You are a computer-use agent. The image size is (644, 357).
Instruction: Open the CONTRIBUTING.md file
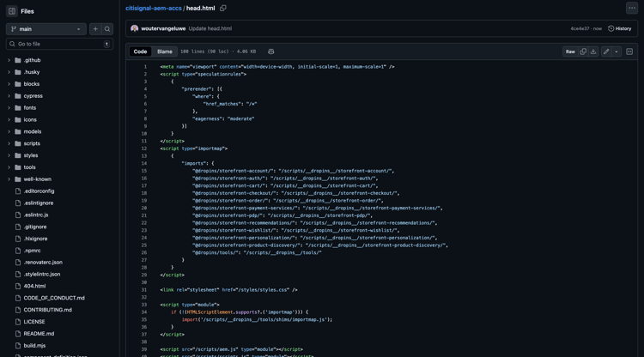click(47, 310)
